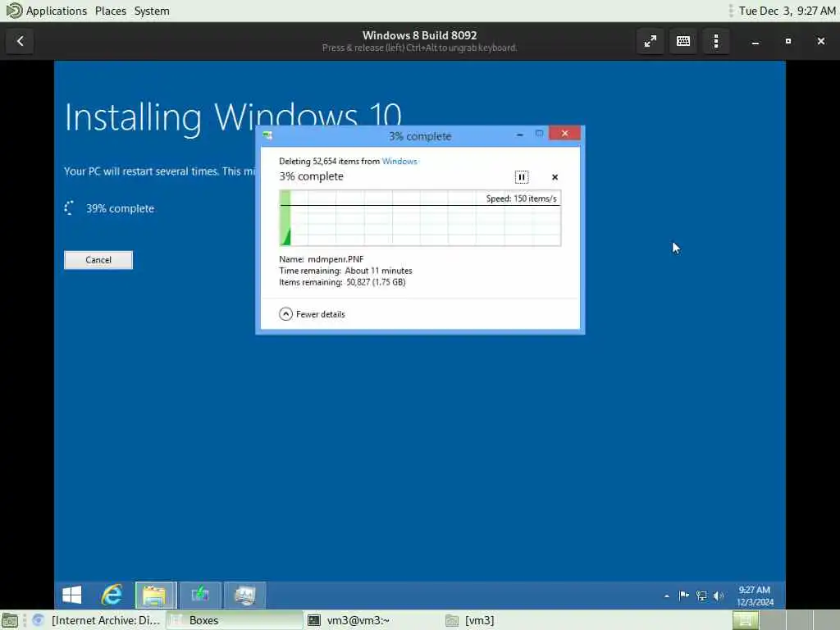The width and height of the screenshot is (840, 630).
Task: Click Cancel in Windows 10 installer
Action: (98, 260)
